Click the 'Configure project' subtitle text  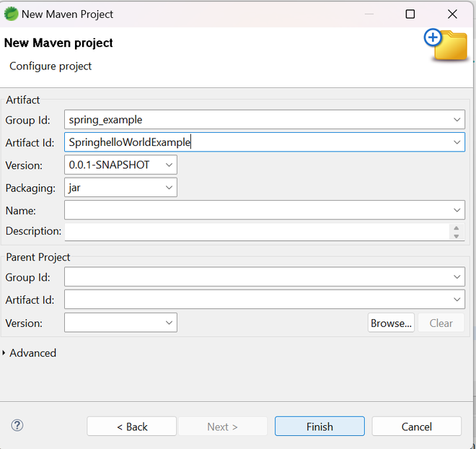coord(50,66)
